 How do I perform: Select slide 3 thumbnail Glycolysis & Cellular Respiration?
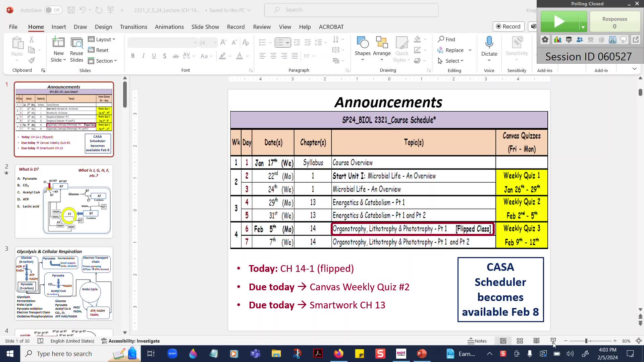[64, 283]
